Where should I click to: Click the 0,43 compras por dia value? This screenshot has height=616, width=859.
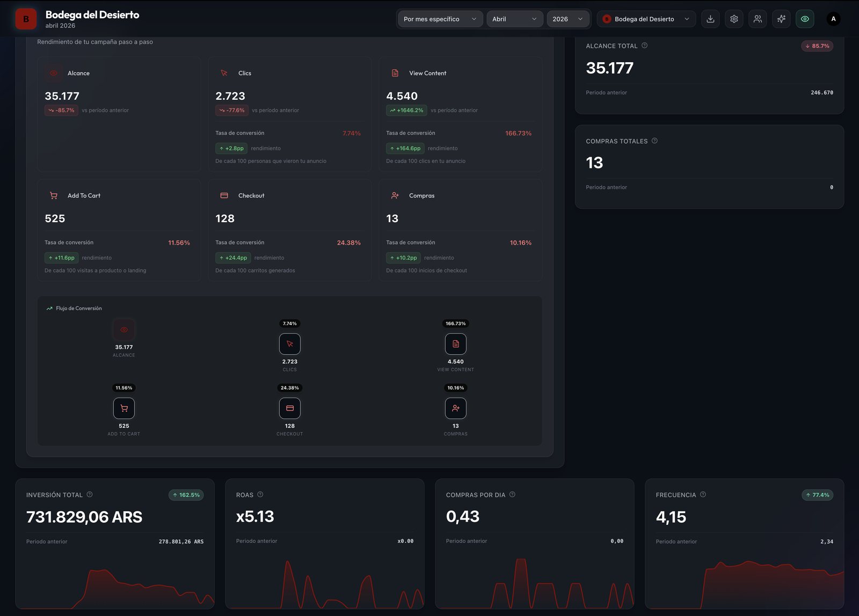463,517
